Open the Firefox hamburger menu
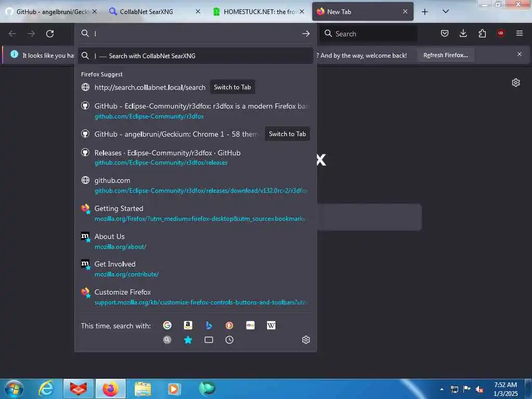 (x=520, y=33)
